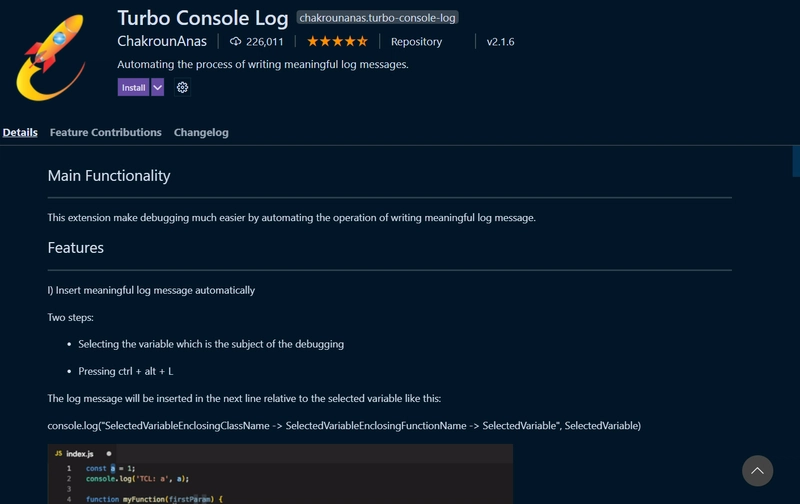Click the 'This extension make debugging' paragraph
This screenshot has height=504, width=800.
point(291,218)
